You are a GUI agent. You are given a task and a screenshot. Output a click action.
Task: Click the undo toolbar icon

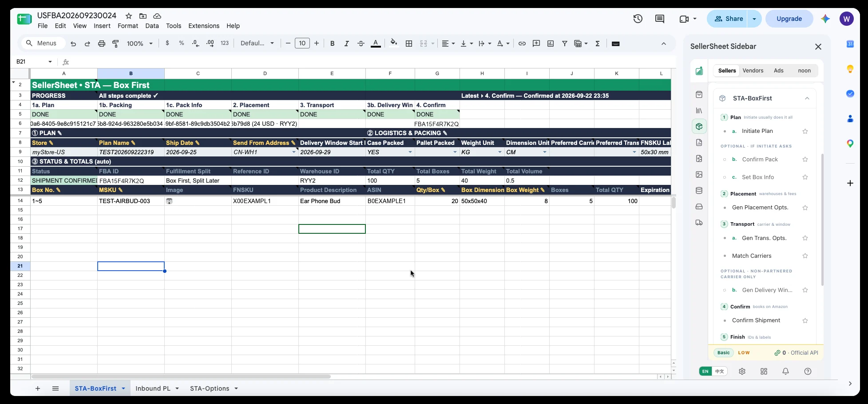73,44
